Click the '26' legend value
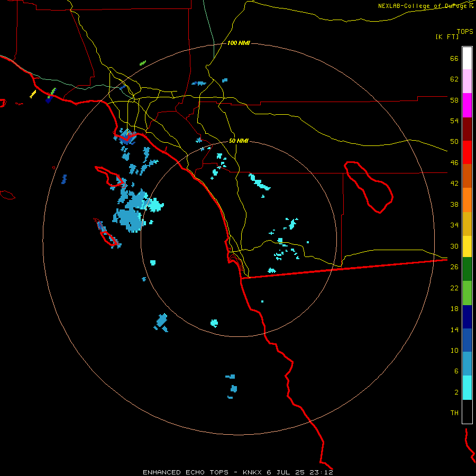The image size is (476, 476). click(454, 267)
